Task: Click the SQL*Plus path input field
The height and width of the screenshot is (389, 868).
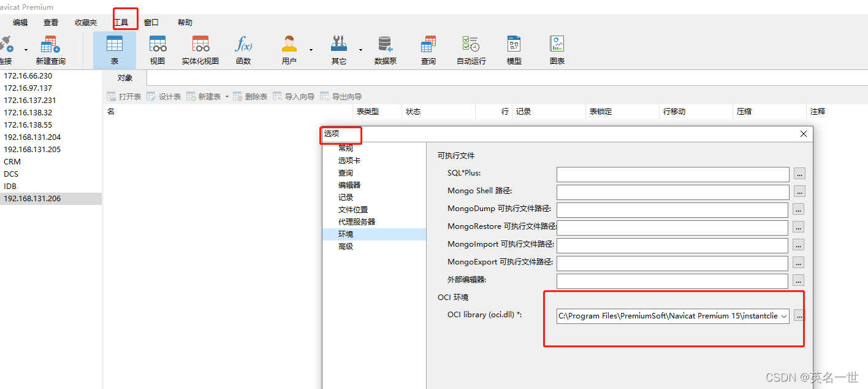Action: point(673,174)
